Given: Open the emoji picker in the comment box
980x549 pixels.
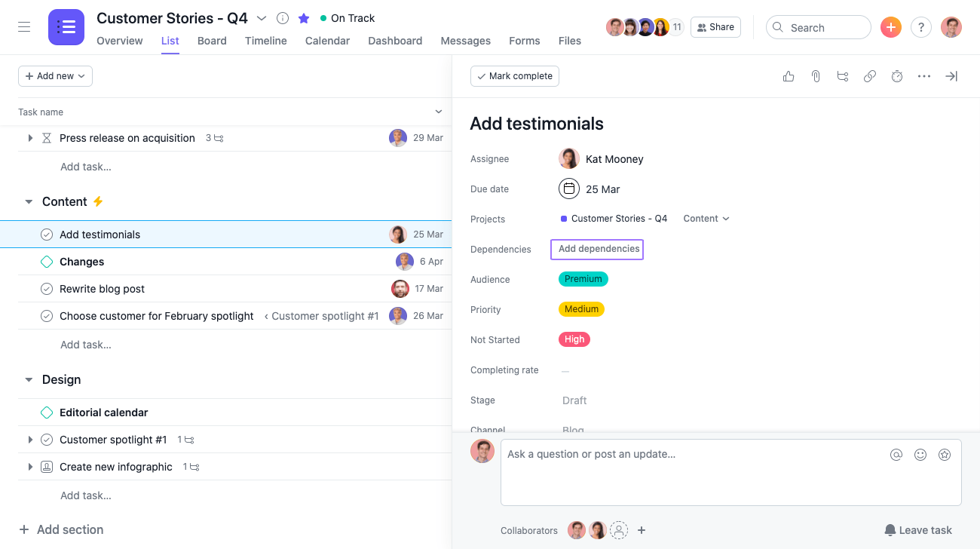Looking at the screenshot, I should click(920, 454).
